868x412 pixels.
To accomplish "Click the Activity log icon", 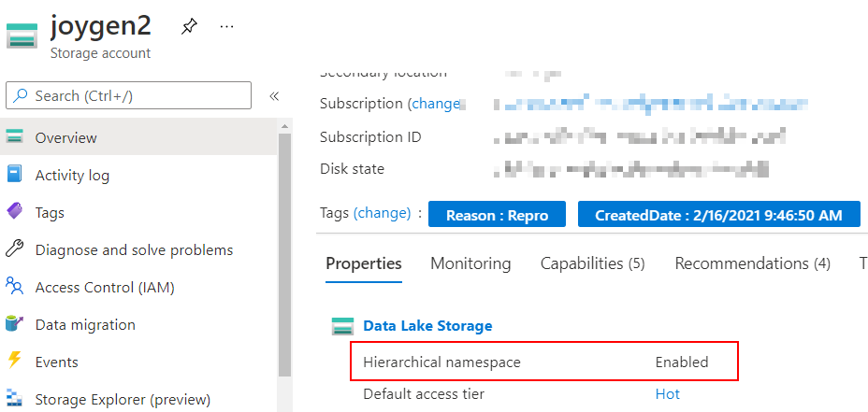I will [x=14, y=175].
